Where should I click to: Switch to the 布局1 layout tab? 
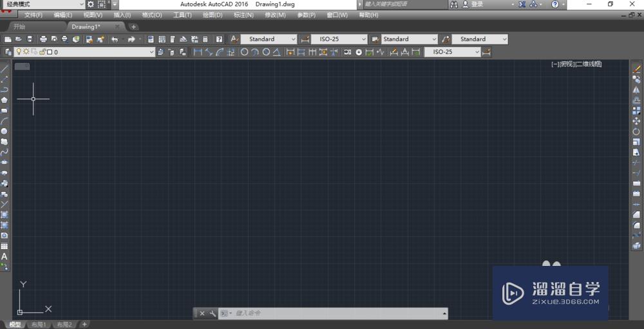click(39, 324)
